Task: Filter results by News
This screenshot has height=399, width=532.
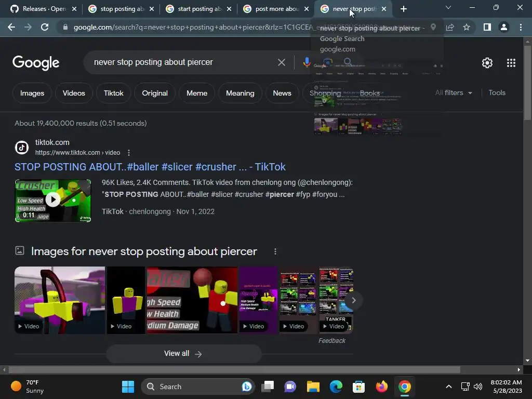Action: [x=282, y=93]
